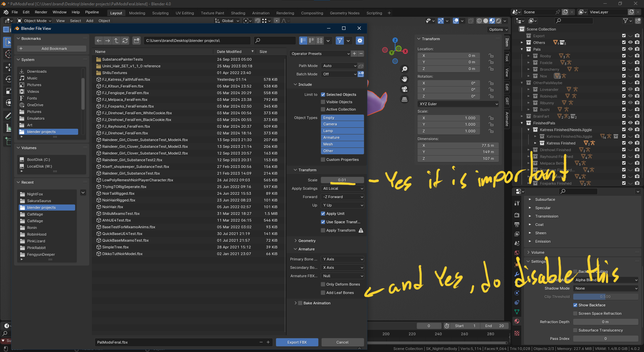Screen dimensions: 644x352
Task: Open the Apply Scalings dropdown
Action: point(342,188)
